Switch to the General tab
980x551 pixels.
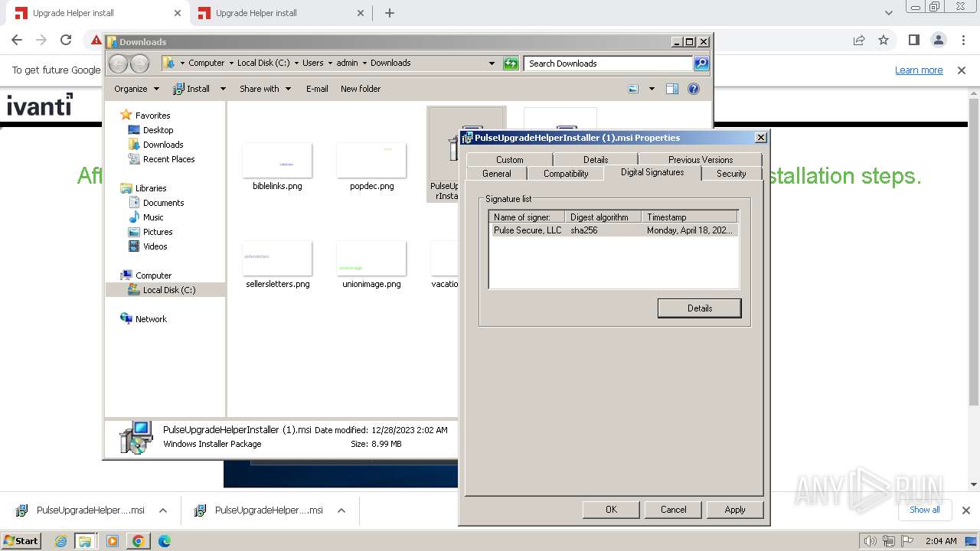click(496, 174)
